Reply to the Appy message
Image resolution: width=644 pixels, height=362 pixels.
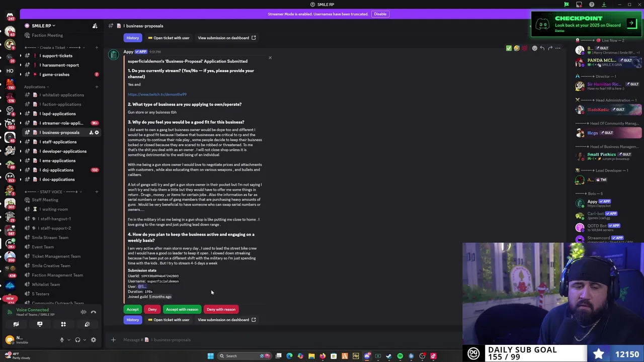[x=542, y=48]
